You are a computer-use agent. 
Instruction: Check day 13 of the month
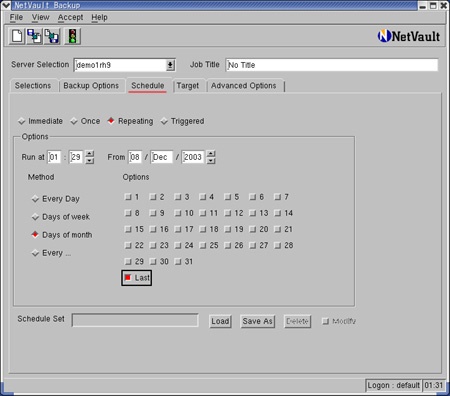(x=253, y=213)
